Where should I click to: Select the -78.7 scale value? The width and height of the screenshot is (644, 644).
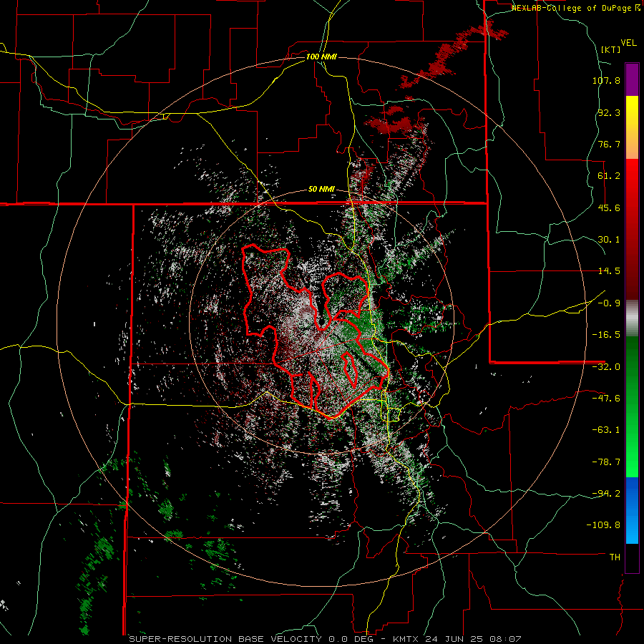tap(606, 462)
